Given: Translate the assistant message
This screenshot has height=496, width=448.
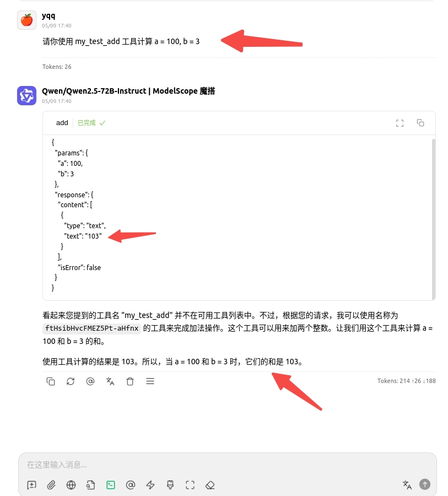Looking at the screenshot, I should [x=110, y=381].
